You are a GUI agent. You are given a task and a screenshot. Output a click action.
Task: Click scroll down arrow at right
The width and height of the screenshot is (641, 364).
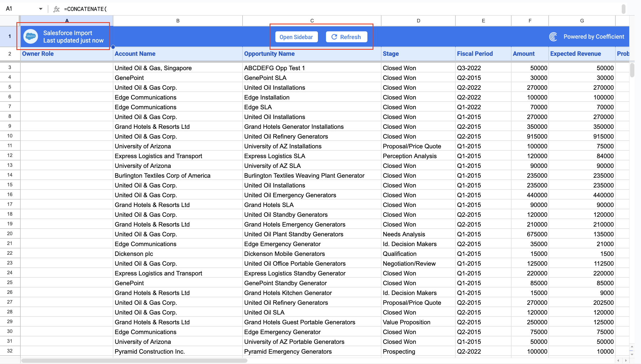tap(632, 354)
